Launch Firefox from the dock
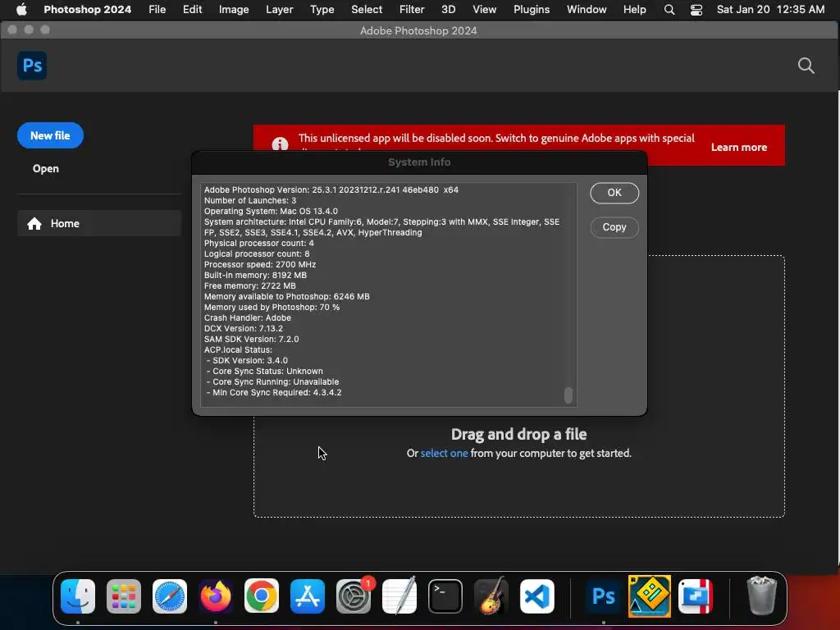This screenshot has height=630, width=840. pyautogui.click(x=216, y=596)
